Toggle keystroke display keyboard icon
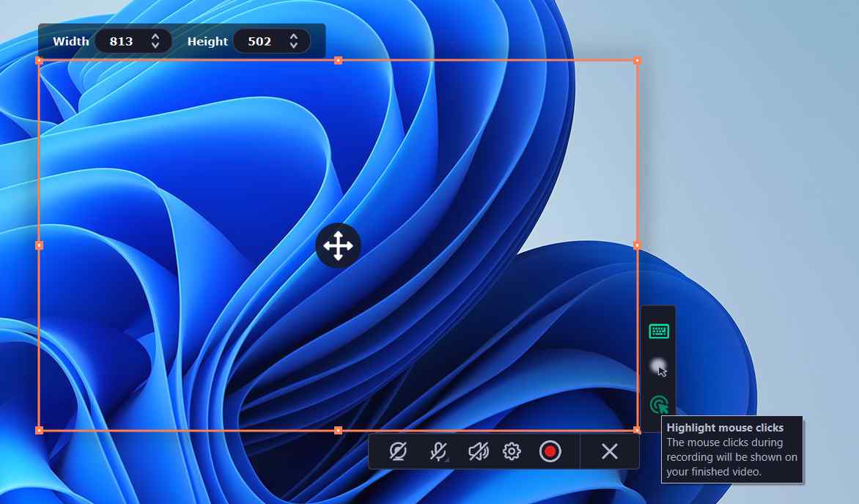This screenshot has height=504, width=859. coord(658,331)
